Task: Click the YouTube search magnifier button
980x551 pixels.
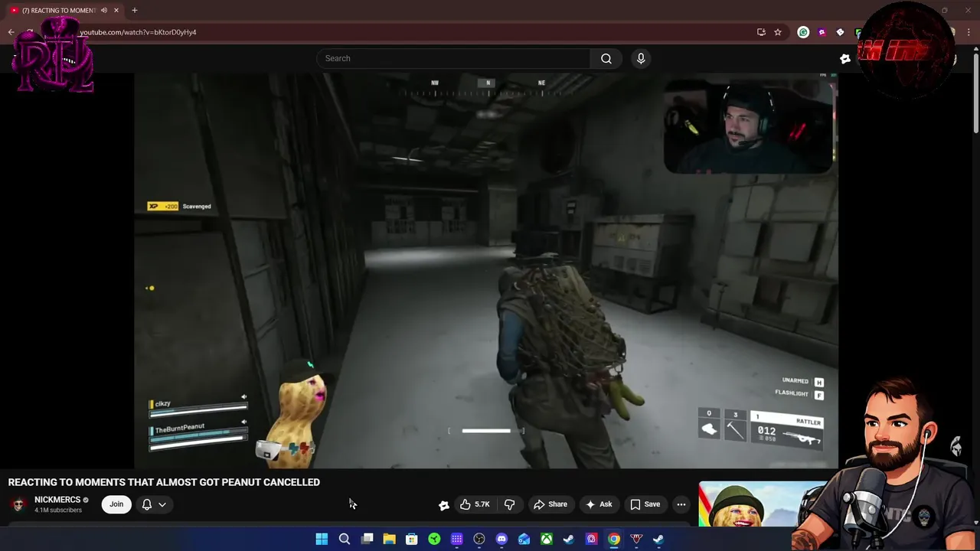Action: [606, 58]
